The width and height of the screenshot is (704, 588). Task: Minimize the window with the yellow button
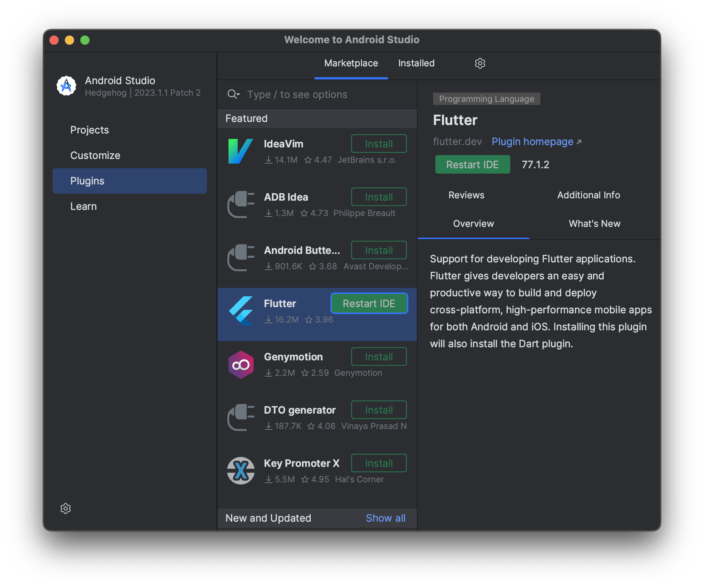point(69,40)
